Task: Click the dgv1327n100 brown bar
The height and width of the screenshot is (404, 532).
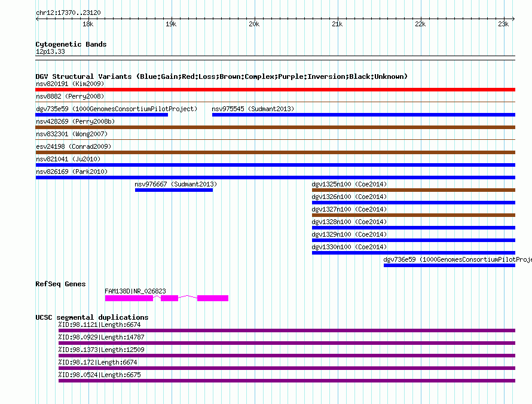Action: point(414,215)
